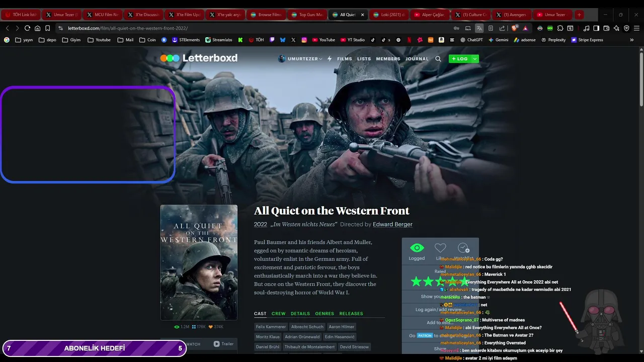Open director Edward Berger's page
The height and width of the screenshot is (362, 644).
(x=392, y=224)
